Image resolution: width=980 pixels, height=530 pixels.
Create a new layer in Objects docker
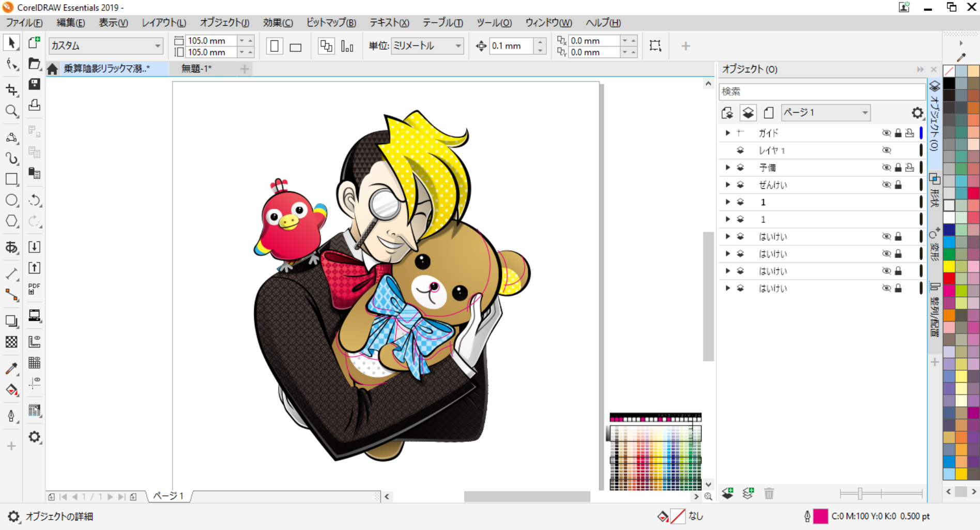[728, 493]
